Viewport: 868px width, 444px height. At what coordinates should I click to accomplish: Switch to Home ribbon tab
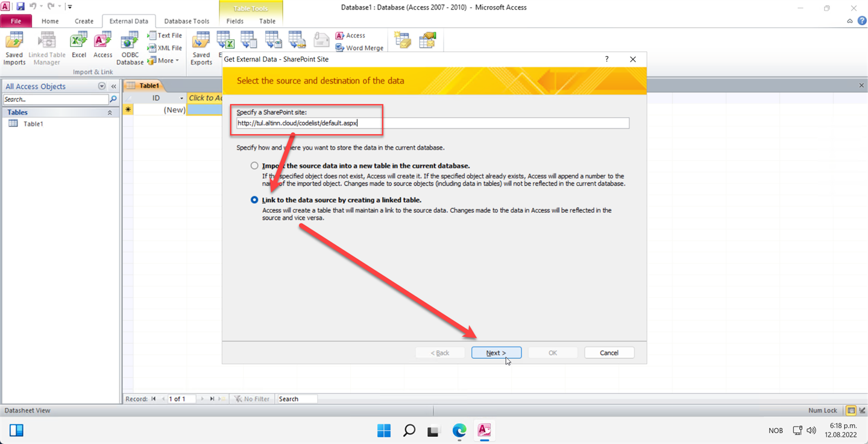tap(50, 21)
